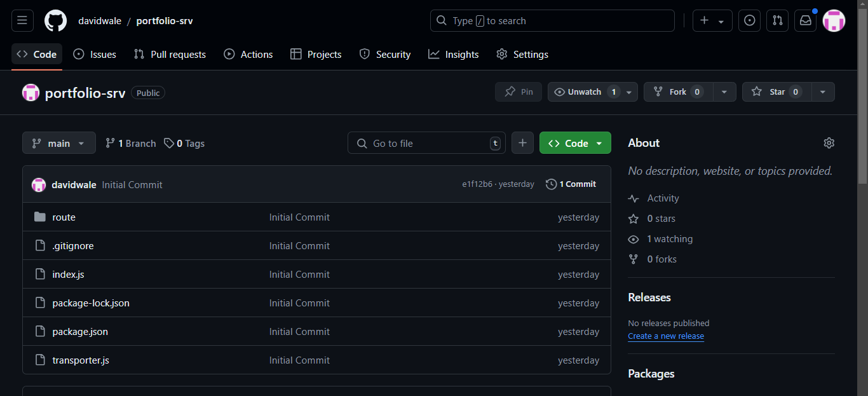Expand the main branch dropdown
Screen dimensions: 868x396
click(59, 143)
